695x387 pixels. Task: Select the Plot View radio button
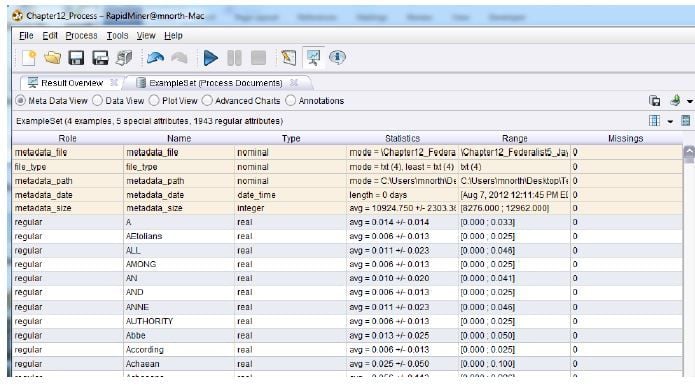pos(154,101)
